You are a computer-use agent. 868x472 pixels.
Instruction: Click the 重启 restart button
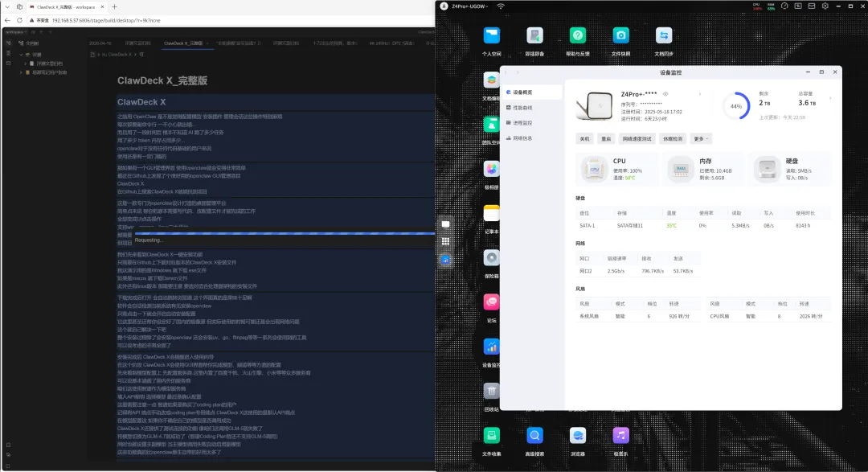606,138
